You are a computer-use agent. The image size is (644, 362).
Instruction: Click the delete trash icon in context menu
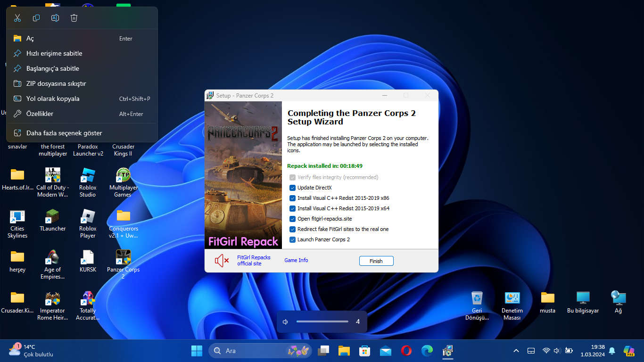pyautogui.click(x=74, y=18)
